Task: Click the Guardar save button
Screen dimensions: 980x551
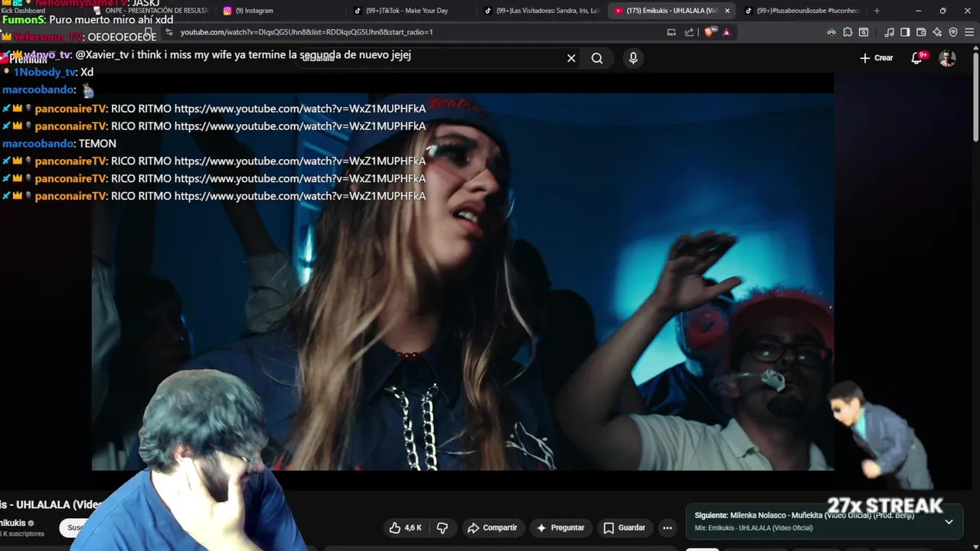Action: coord(624,528)
